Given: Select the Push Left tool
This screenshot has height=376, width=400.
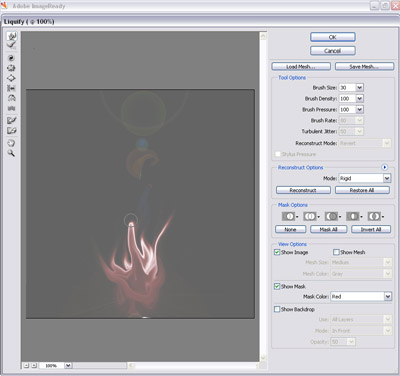Looking at the screenshot, I should (x=11, y=88).
